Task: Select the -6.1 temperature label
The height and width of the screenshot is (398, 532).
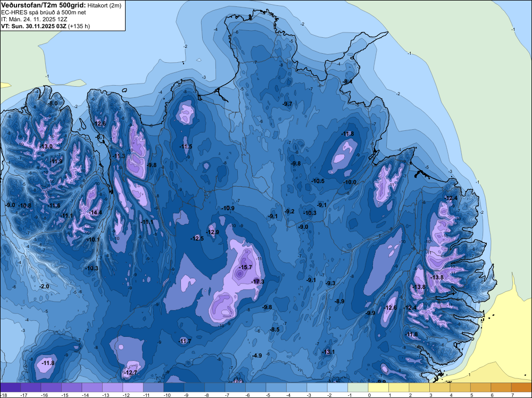Action: point(101,137)
